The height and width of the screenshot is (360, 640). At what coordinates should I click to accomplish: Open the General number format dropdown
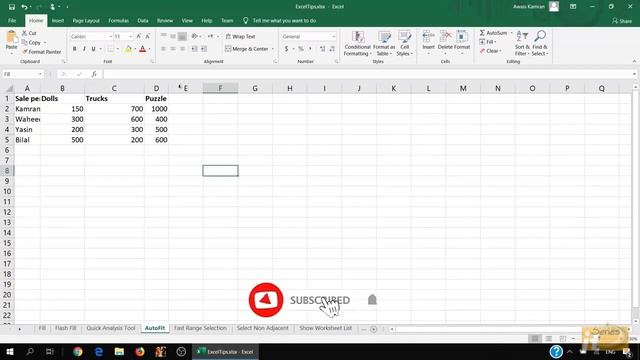333,37
